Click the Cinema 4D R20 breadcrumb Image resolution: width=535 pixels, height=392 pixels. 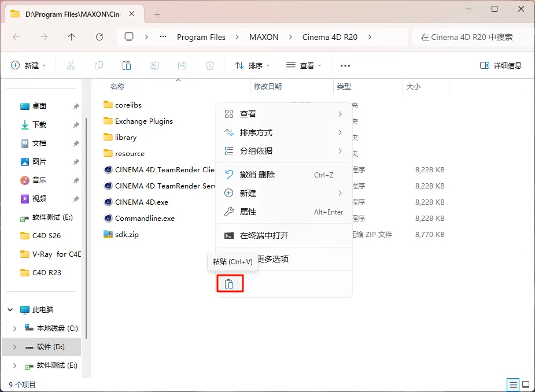pos(330,37)
